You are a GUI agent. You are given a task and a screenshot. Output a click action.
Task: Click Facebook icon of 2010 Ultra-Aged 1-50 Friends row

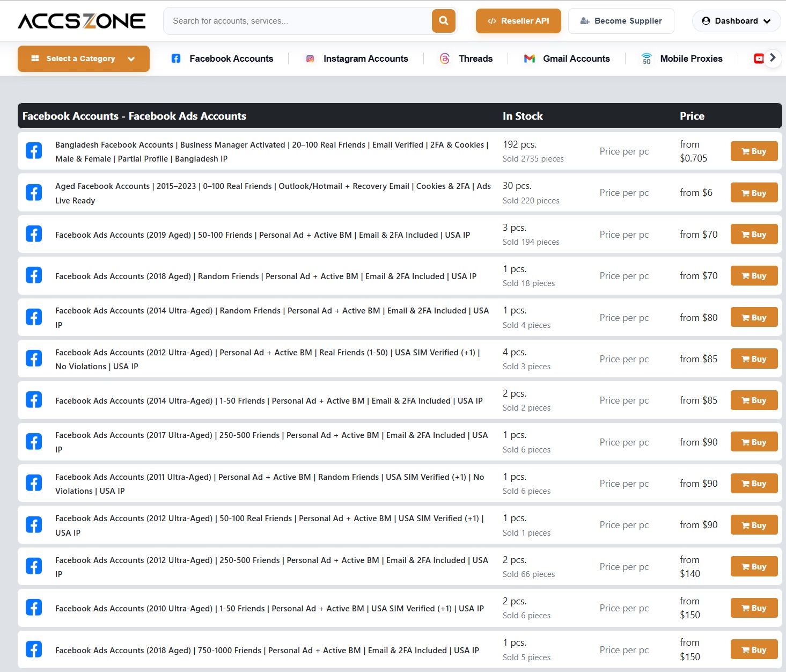(x=34, y=608)
